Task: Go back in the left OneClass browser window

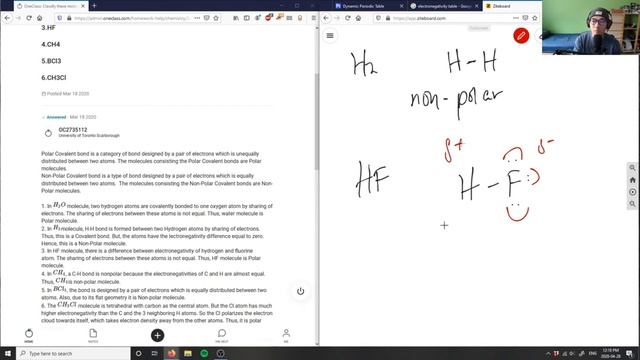Action: [x=7, y=18]
